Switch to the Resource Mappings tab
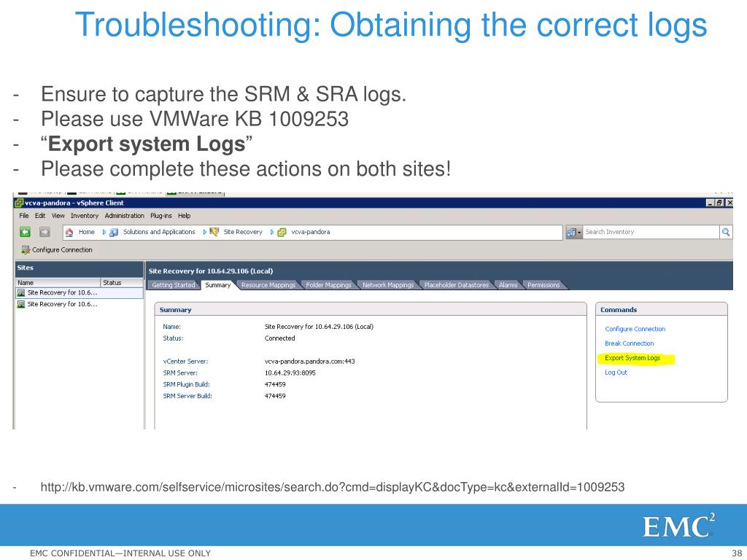Image resolution: width=747 pixels, height=560 pixels. point(268,285)
